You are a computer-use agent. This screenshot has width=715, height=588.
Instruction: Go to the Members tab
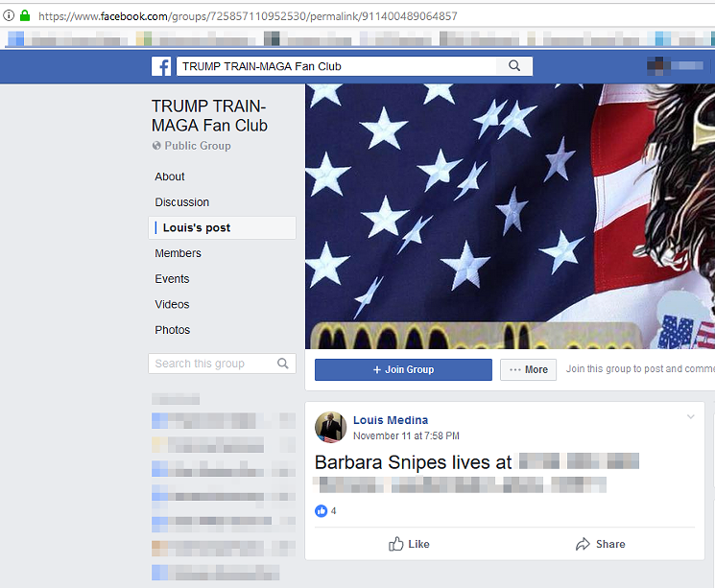pos(178,253)
